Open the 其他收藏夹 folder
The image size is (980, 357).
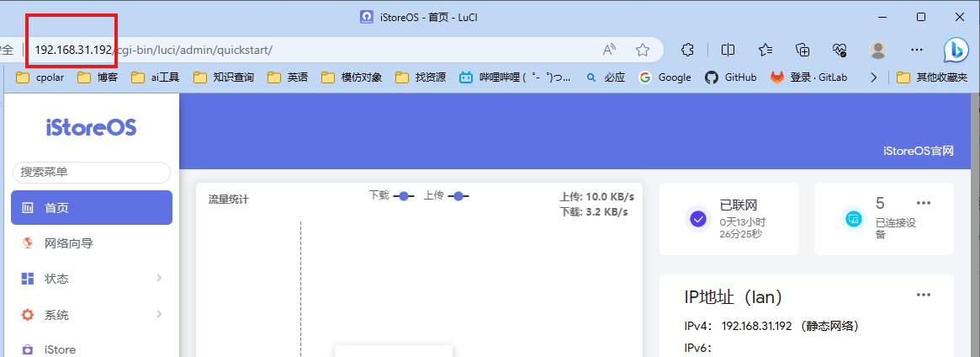(932, 77)
